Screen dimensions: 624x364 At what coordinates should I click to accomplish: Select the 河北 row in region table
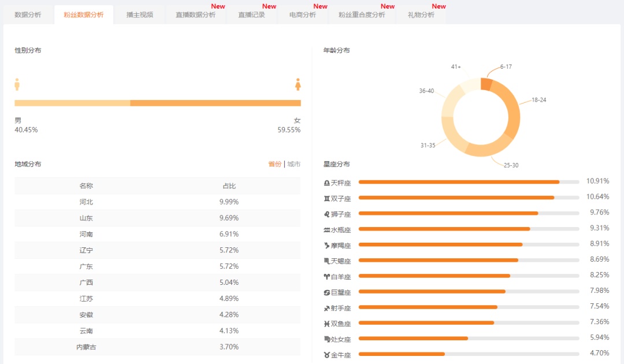click(x=158, y=202)
